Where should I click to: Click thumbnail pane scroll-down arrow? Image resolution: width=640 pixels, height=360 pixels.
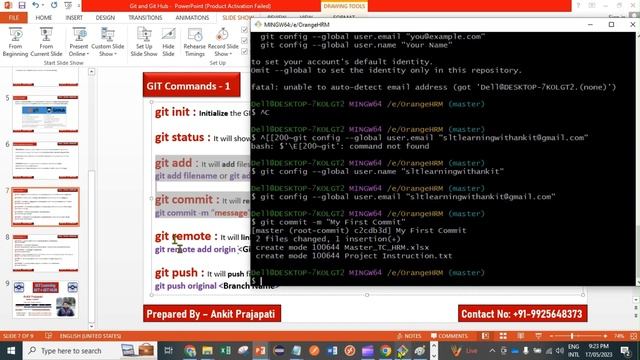(x=91, y=326)
